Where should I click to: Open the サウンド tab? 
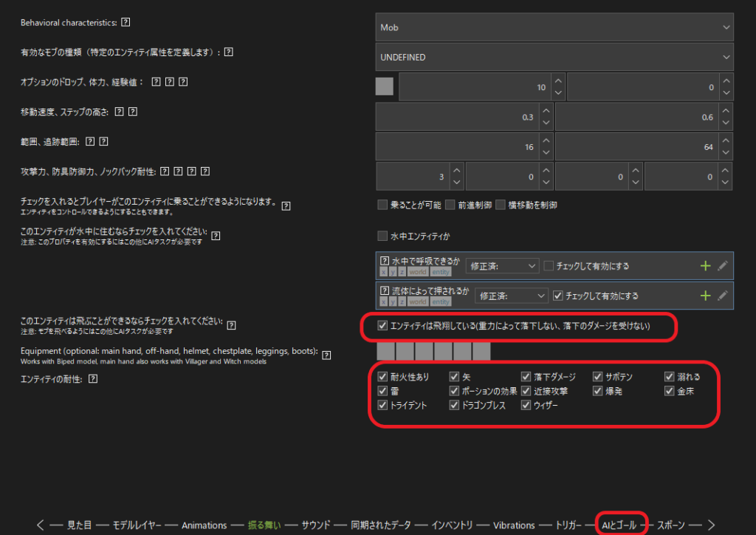point(316,525)
